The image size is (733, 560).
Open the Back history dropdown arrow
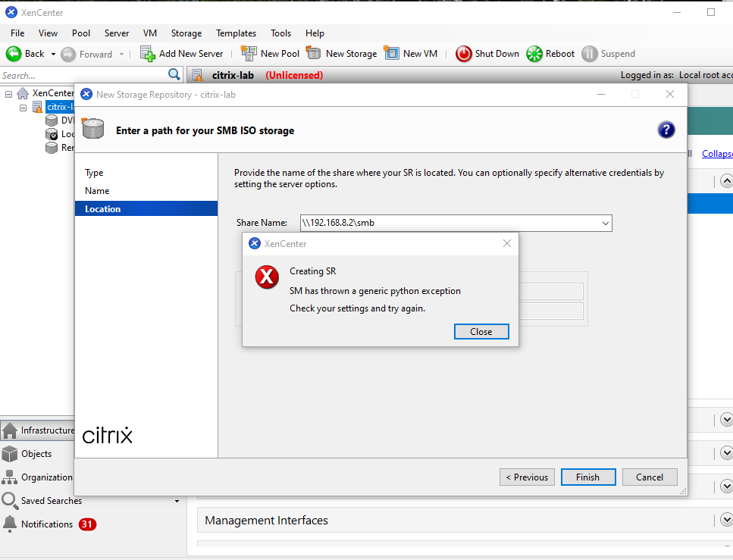53,55
